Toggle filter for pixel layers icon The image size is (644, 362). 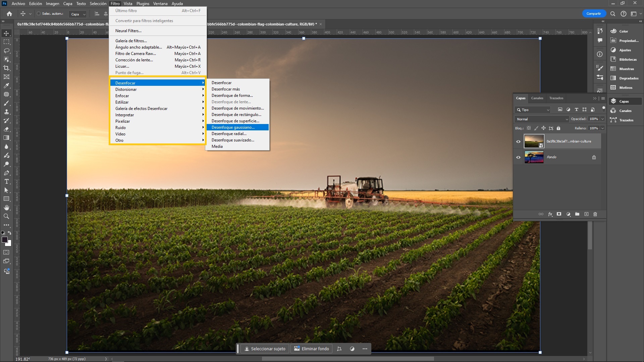coord(560,110)
